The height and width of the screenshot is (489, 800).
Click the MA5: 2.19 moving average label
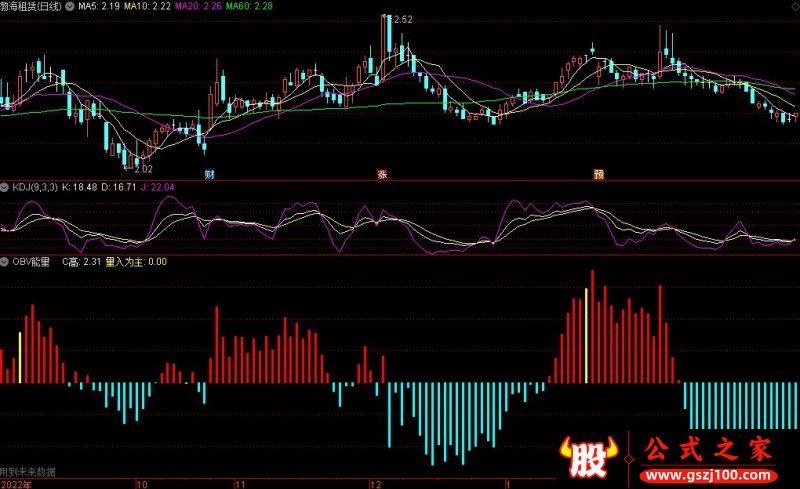99,6
